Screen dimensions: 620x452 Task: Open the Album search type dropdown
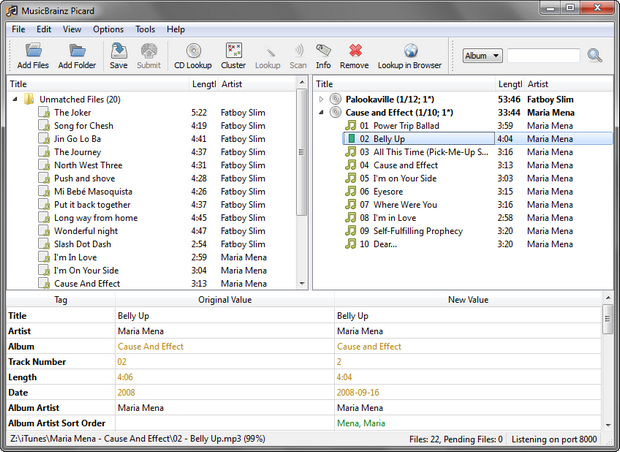click(x=483, y=56)
